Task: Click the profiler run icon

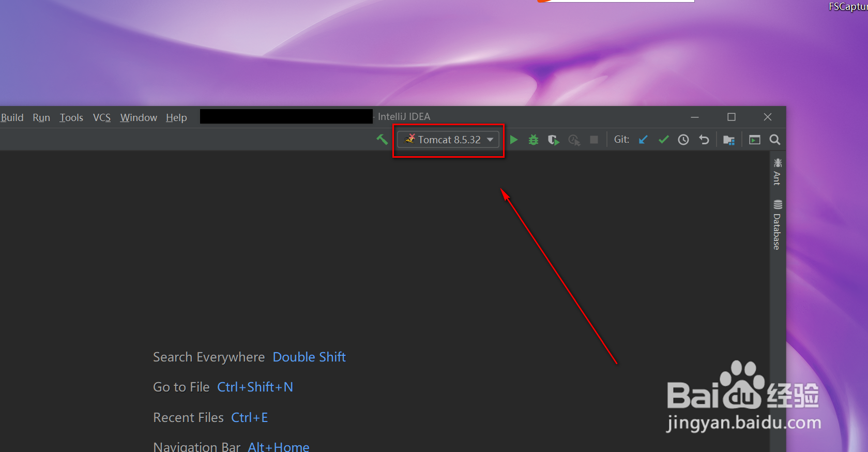Action: (574, 140)
